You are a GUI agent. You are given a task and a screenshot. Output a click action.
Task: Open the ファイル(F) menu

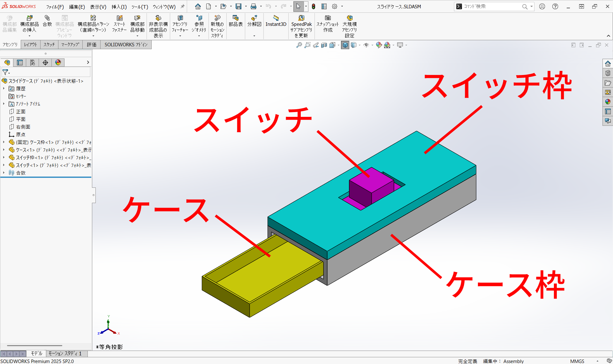[55, 7]
